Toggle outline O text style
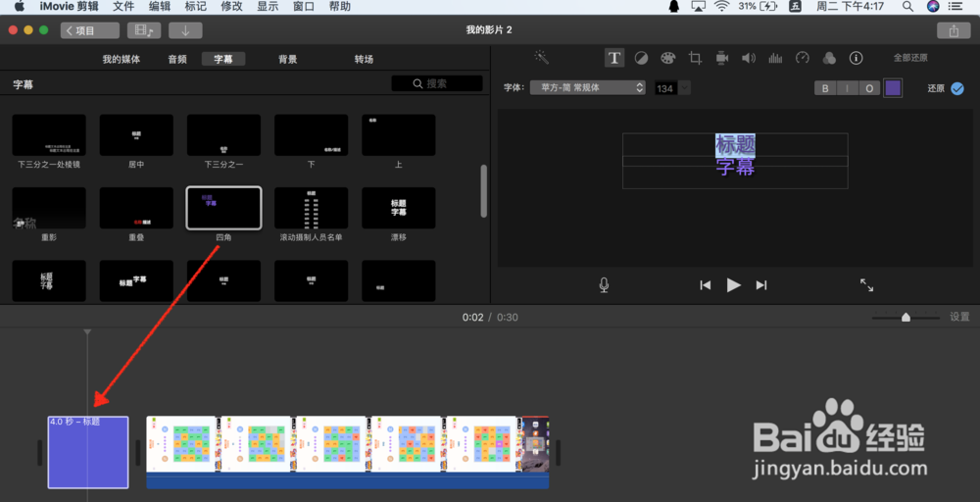The height and width of the screenshot is (502, 980). click(x=869, y=88)
